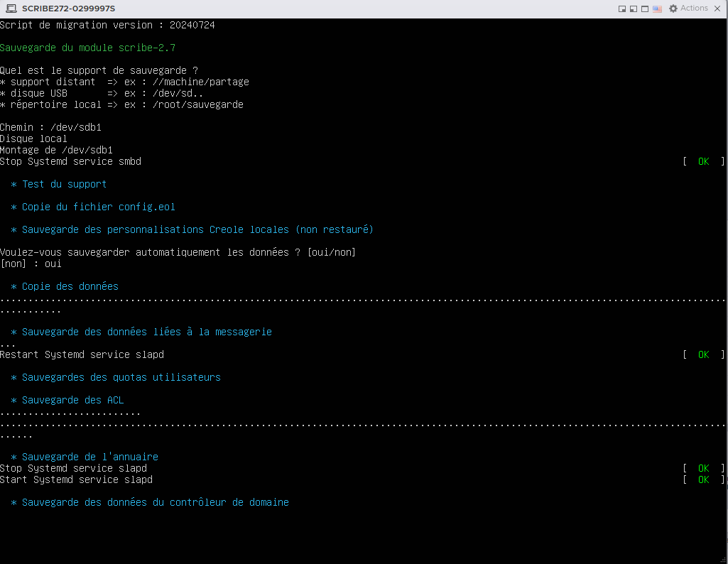Open US flag keyboard layout selector
Screen dimensions: 728x564
657,9
